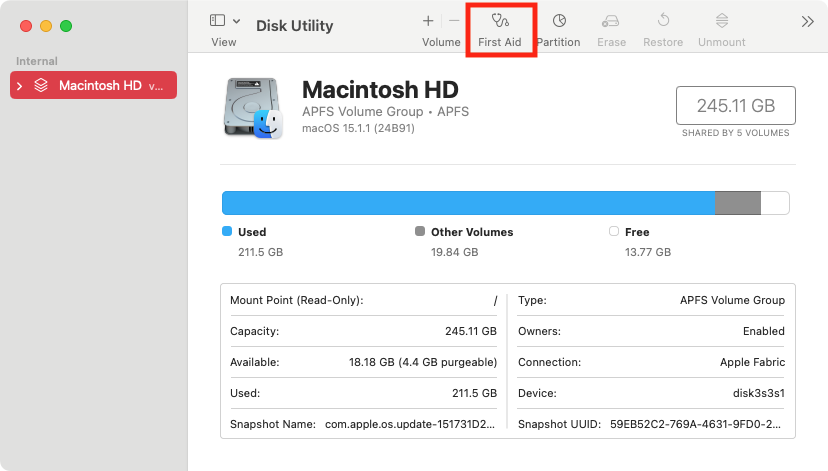
Task: Open the Partition pie-chart tool
Action: 559,21
